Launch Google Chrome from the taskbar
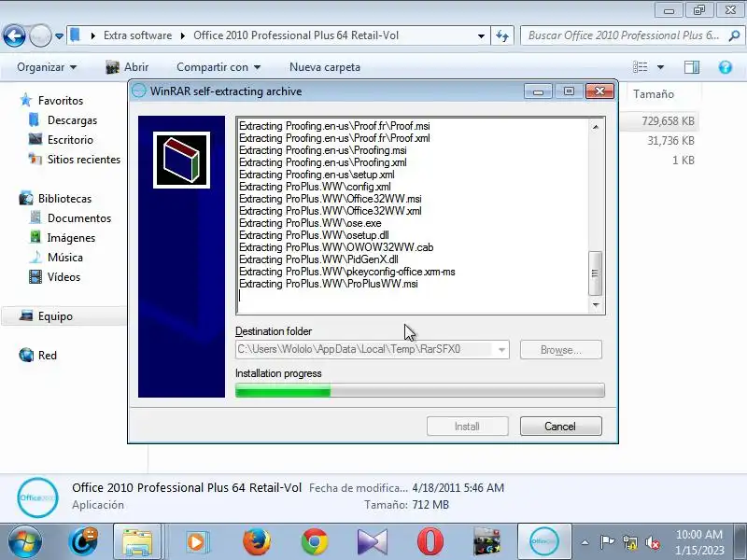Screen dimensions: 747x560 point(315,542)
